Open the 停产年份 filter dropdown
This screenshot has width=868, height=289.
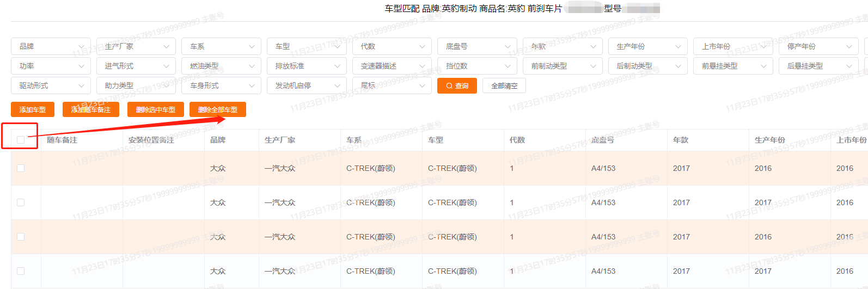[x=818, y=46]
